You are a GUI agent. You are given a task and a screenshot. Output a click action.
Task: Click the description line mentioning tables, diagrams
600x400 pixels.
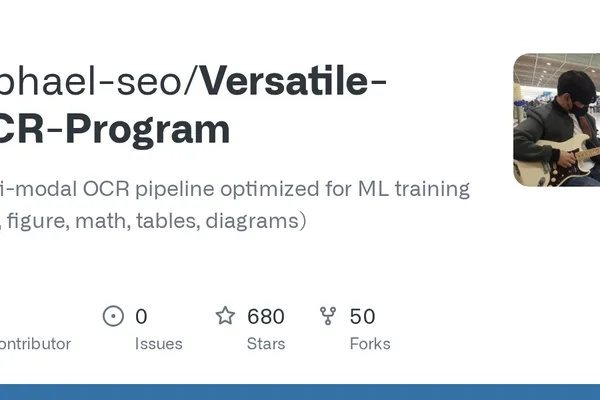click(x=153, y=221)
